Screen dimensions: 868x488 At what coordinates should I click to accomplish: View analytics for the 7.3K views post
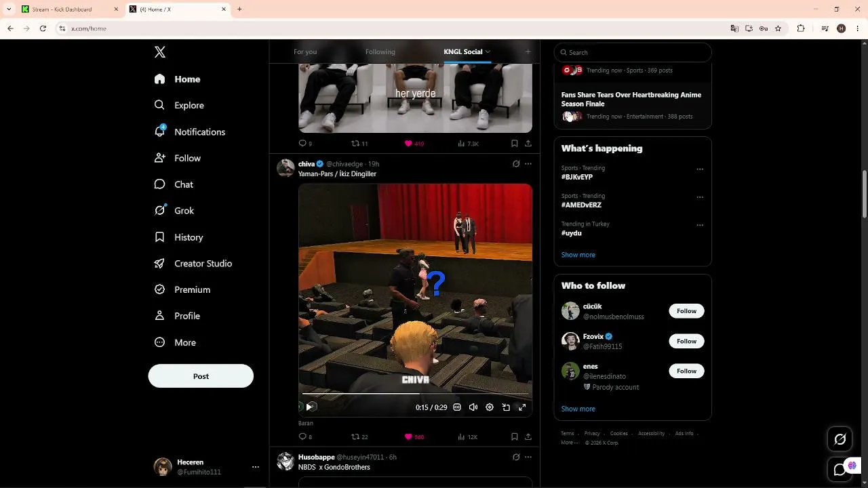point(468,144)
